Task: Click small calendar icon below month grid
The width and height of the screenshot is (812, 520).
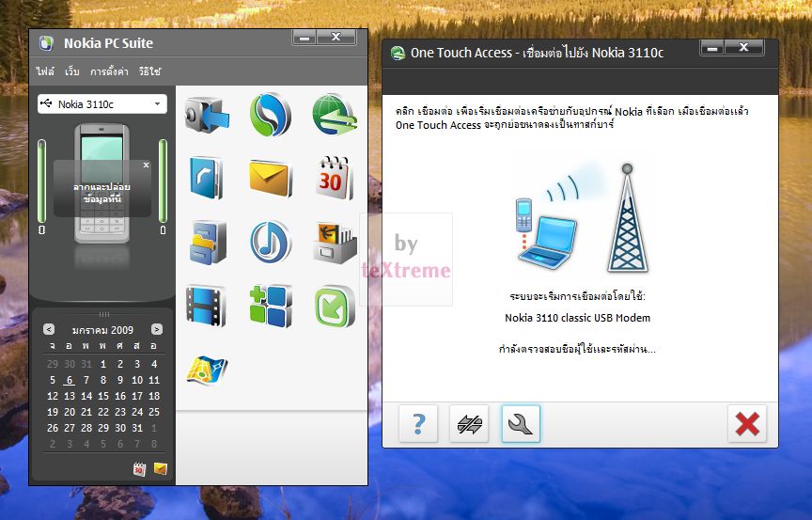Action: [x=139, y=468]
